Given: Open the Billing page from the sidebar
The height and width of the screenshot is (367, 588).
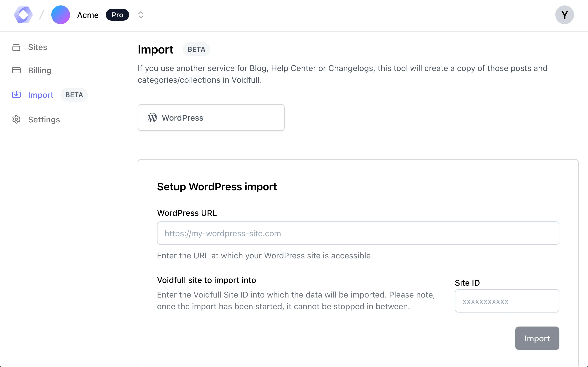Looking at the screenshot, I should coord(39,70).
